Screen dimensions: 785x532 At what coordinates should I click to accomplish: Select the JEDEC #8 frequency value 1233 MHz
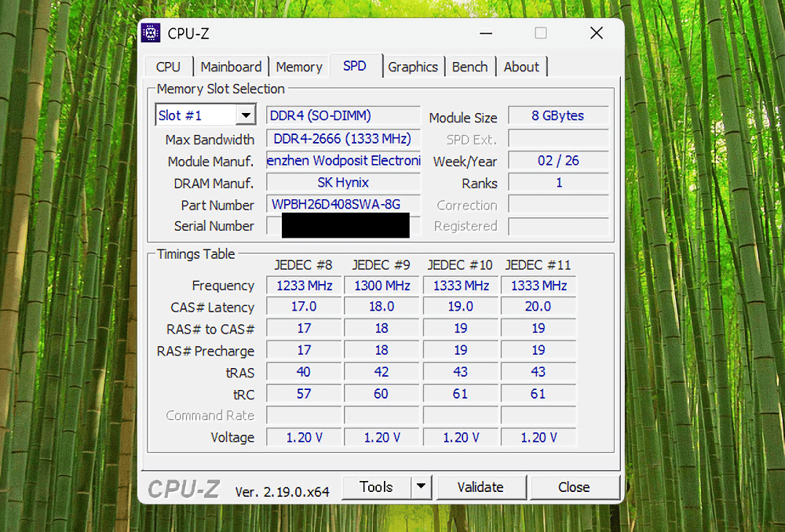click(303, 285)
